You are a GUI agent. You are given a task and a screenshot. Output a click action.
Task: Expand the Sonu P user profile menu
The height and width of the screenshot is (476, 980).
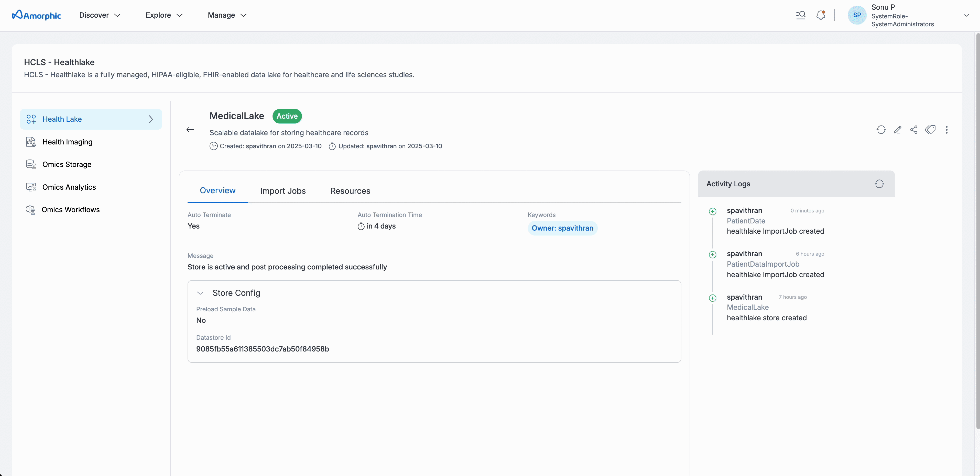coord(966,15)
